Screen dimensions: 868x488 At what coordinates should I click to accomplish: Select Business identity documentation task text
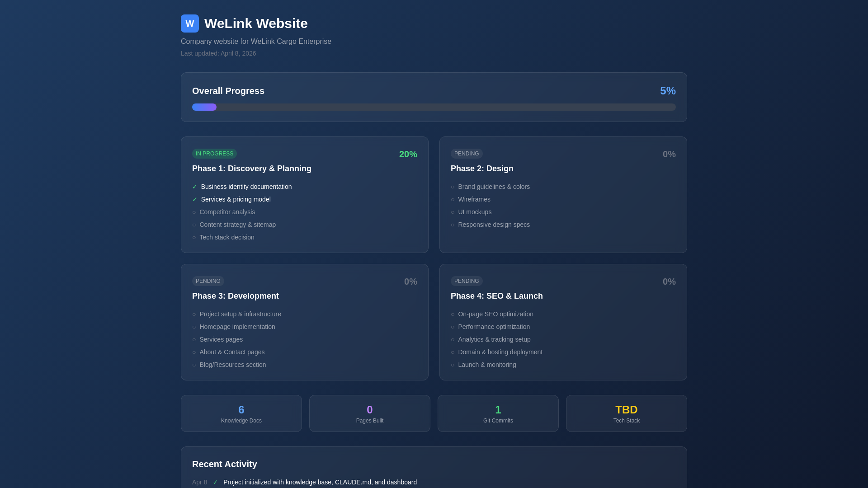tap(246, 187)
